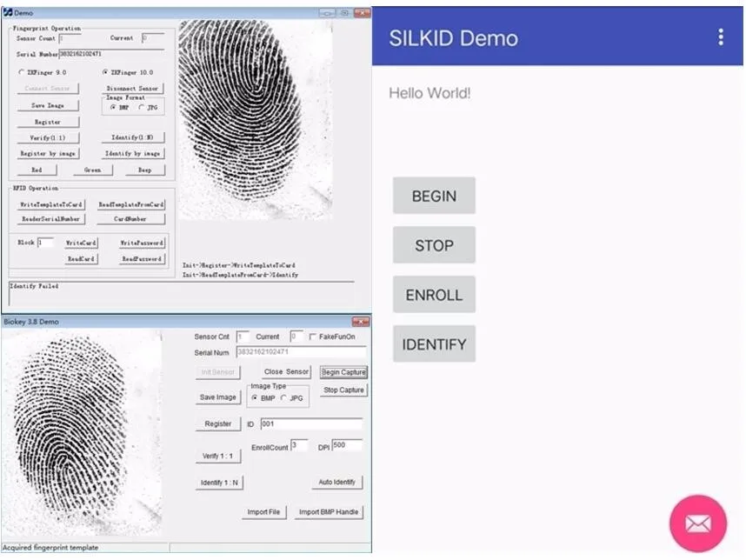
Task: Click Identify by image button
Action: click(x=133, y=154)
